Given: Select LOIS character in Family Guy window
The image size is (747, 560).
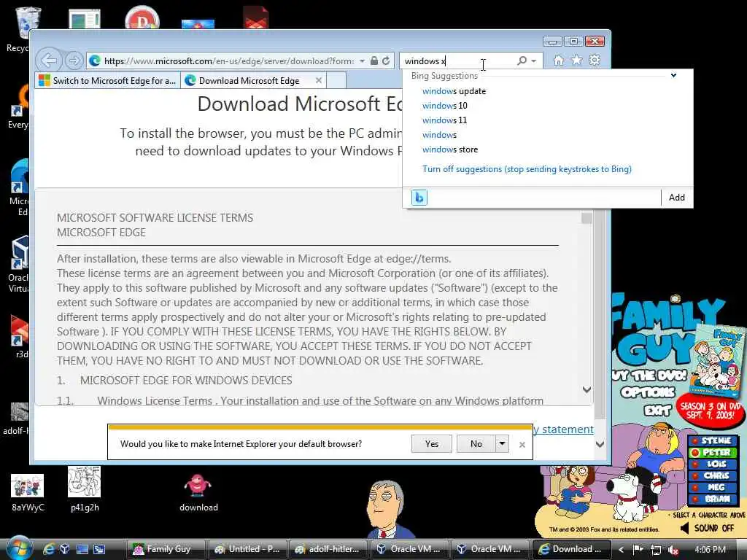Looking at the screenshot, I should [712, 464].
